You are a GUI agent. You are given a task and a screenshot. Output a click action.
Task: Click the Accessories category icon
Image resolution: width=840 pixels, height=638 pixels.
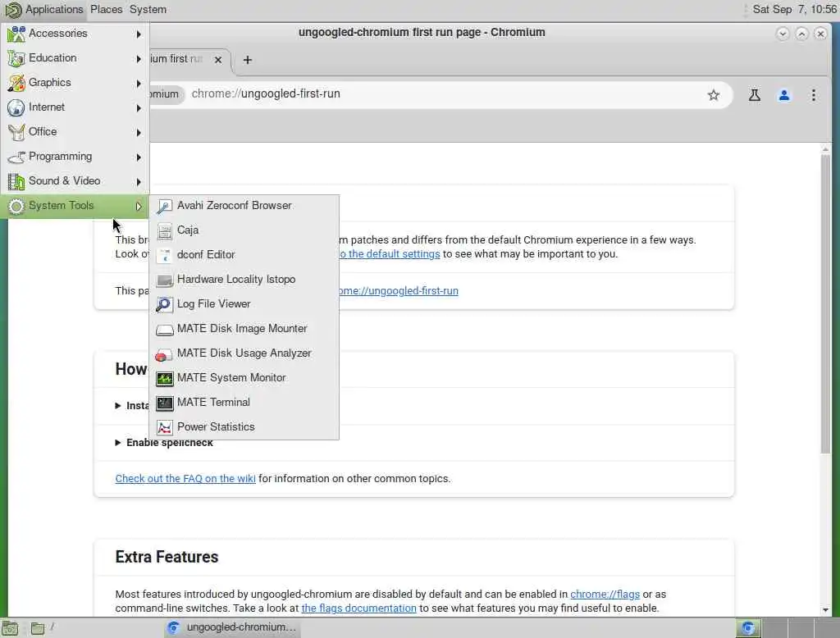pyautogui.click(x=16, y=34)
